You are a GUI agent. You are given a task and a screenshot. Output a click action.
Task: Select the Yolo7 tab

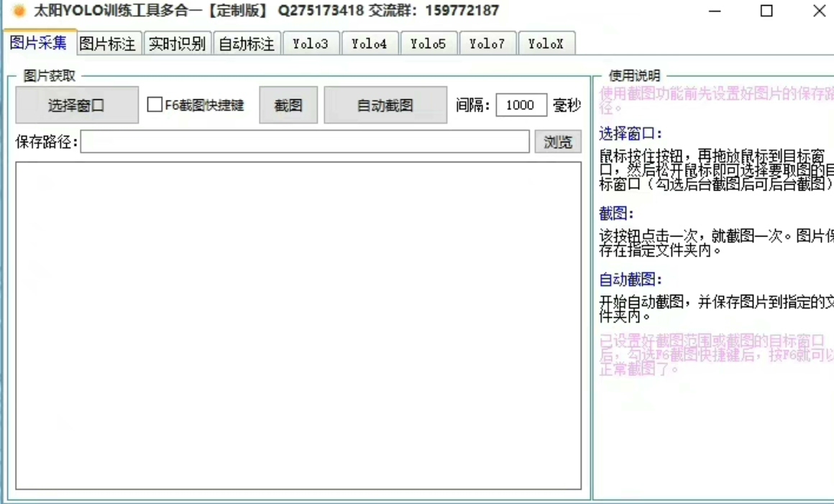487,44
